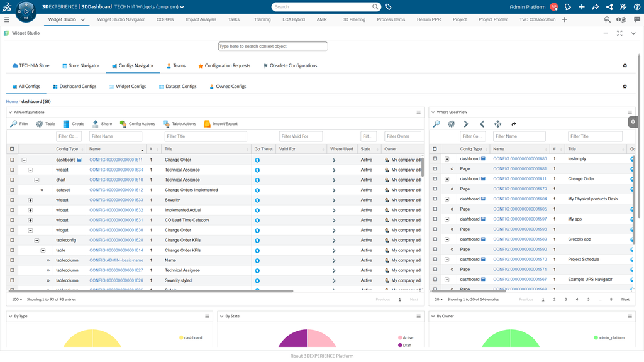
Task: Select the Dashboard Configs tab
Action: click(x=75, y=87)
